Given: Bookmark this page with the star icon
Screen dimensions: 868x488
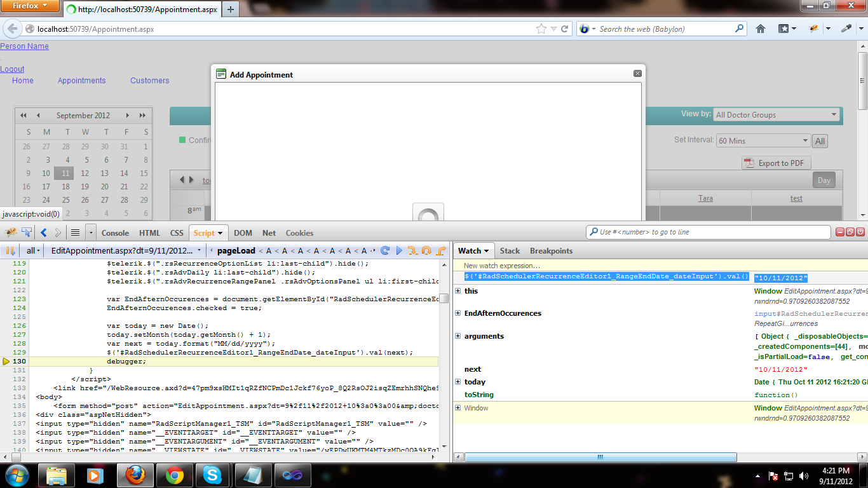Looking at the screenshot, I should click(x=541, y=29).
